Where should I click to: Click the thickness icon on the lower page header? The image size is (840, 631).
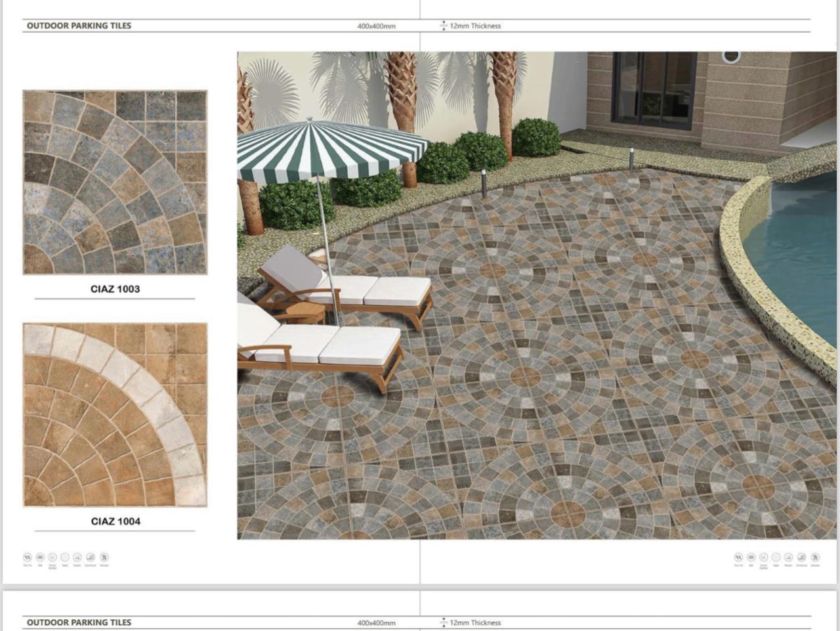[x=444, y=622]
